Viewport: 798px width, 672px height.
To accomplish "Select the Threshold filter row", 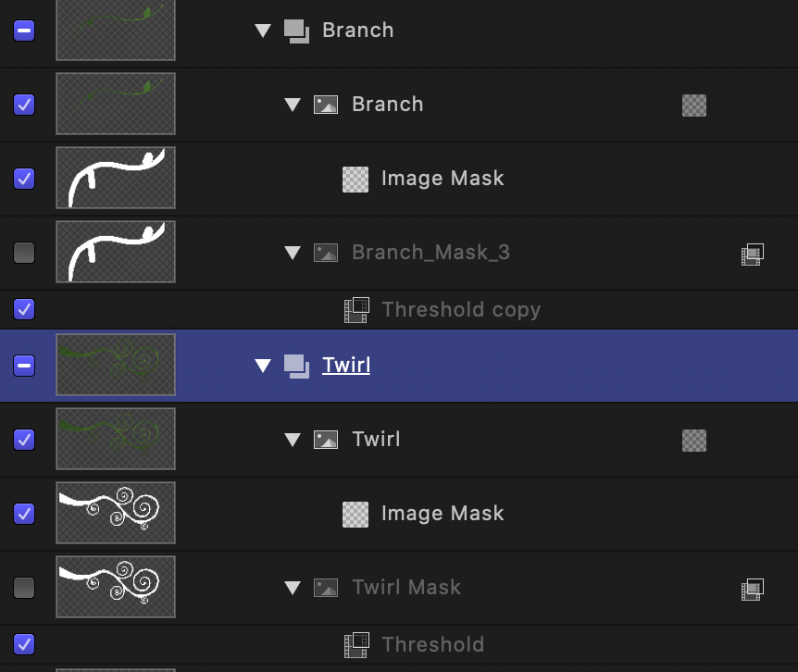I will (399, 644).
